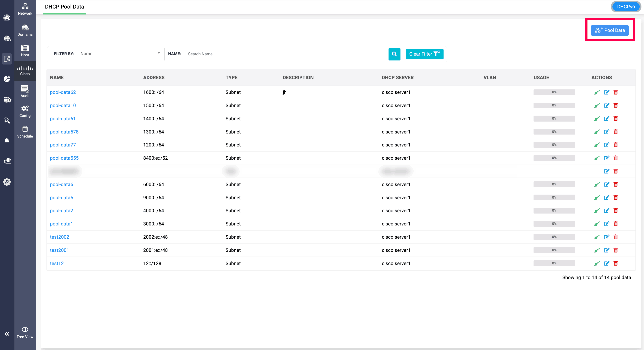Screen dimensions: 644x350
Task: Collapse the sidebar with double chevron
Action: point(7,334)
